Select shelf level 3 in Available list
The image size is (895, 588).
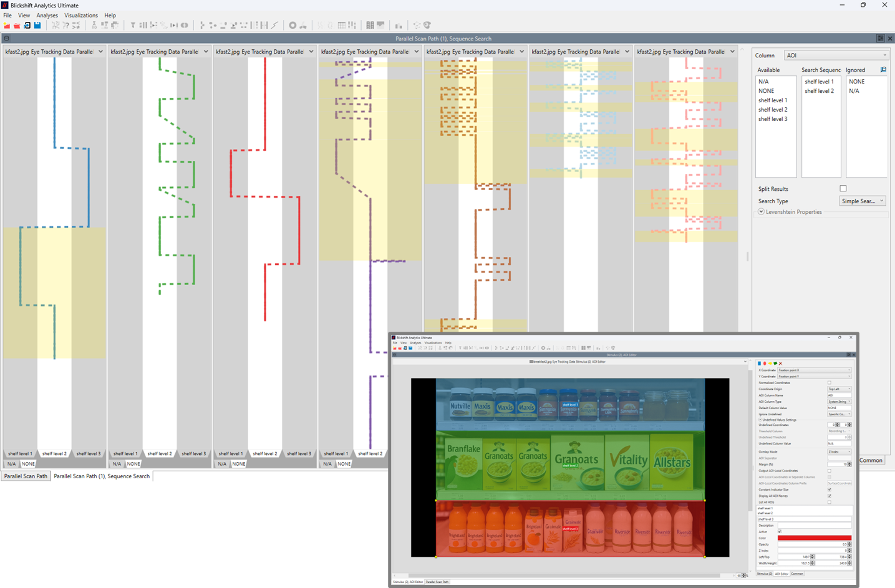coord(773,119)
